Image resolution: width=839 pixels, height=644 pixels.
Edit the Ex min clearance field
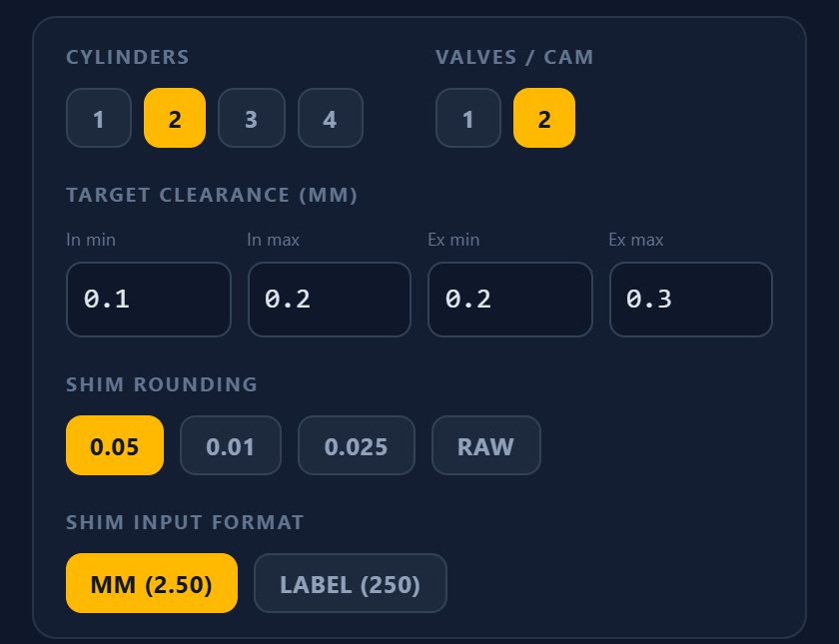coord(510,300)
